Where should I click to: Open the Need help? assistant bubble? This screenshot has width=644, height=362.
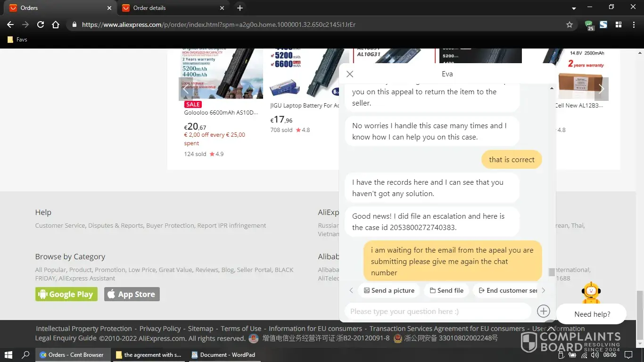pos(592,314)
